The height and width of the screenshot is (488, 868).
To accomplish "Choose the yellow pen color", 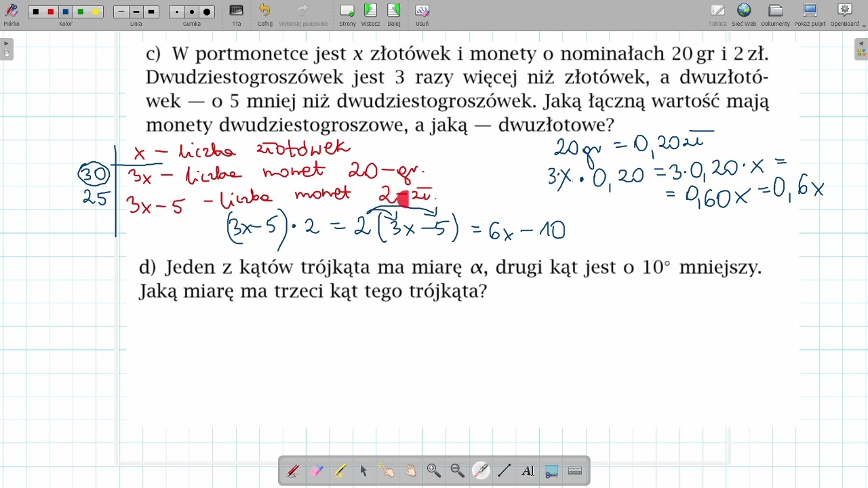I will coord(96,12).
